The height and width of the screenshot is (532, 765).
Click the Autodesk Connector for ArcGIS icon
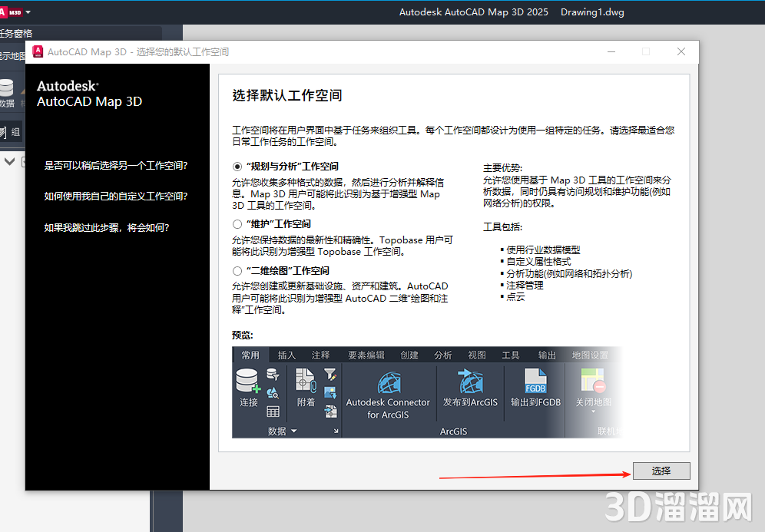389,382
